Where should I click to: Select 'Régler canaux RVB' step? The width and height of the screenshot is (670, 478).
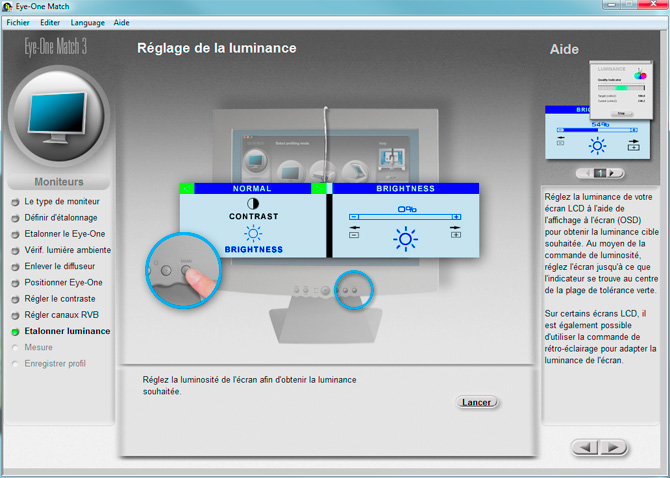(62, 315)
